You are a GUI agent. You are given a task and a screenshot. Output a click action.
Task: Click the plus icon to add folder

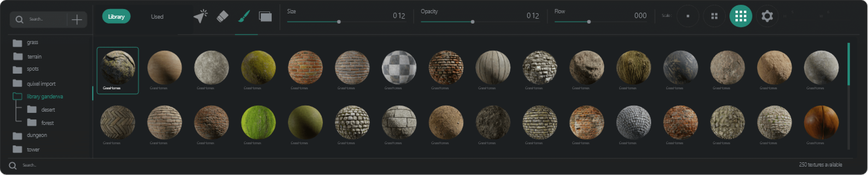click(77, 20)
